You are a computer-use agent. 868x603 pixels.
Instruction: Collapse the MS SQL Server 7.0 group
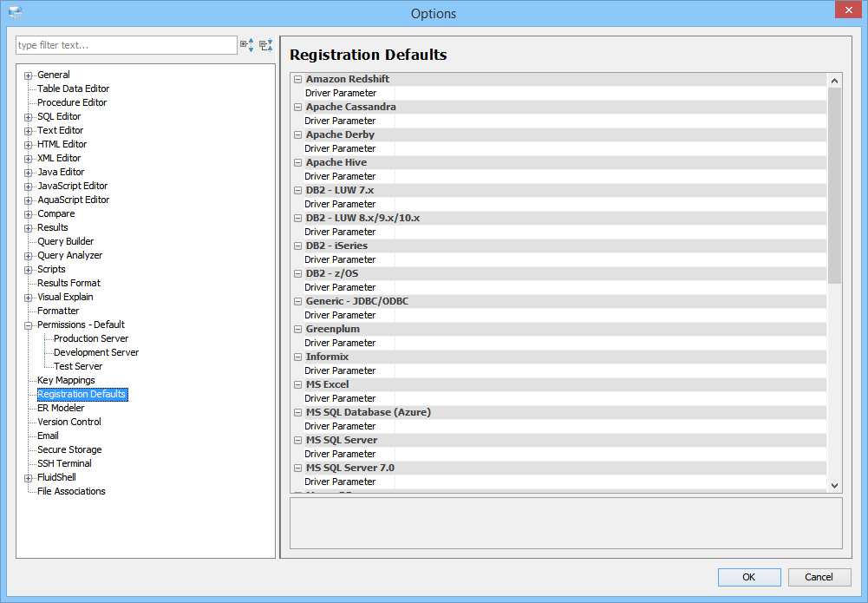[x=297, y=468]
